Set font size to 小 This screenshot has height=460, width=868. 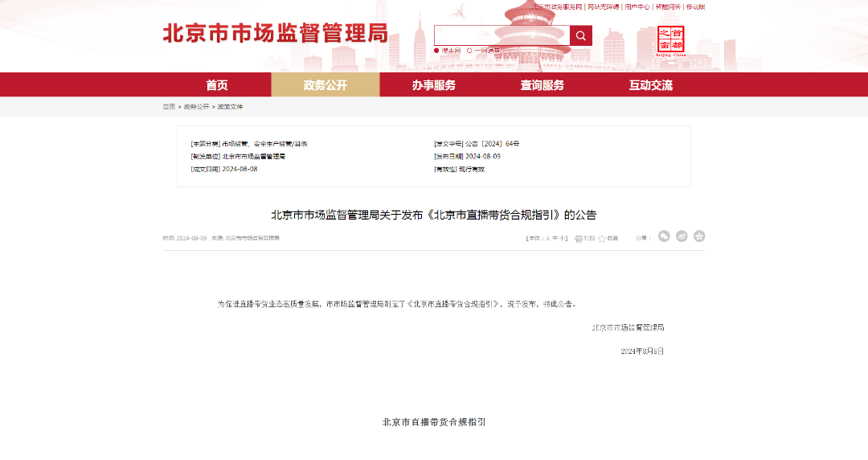(x=563, y=239)
